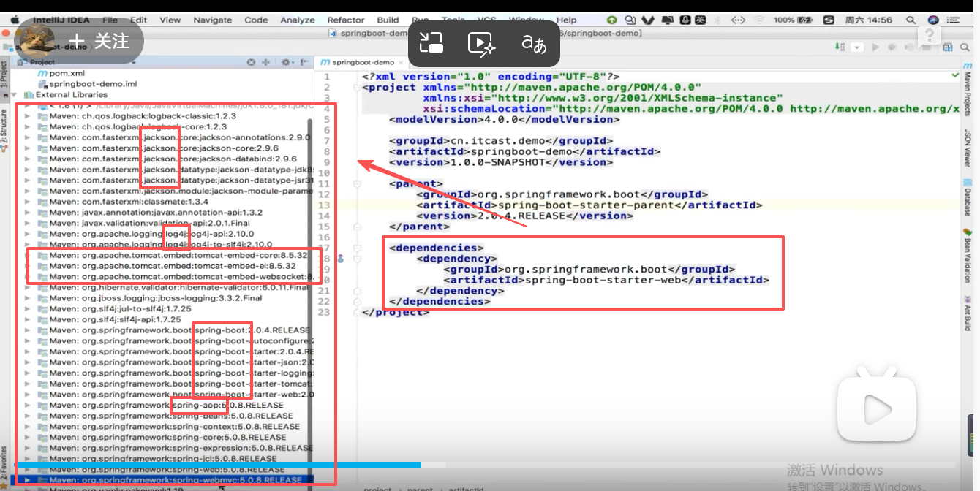Screen dimensions: 980x491
Task: Click the green inspection checkmark in editor corner
Action: coord(957,75)
